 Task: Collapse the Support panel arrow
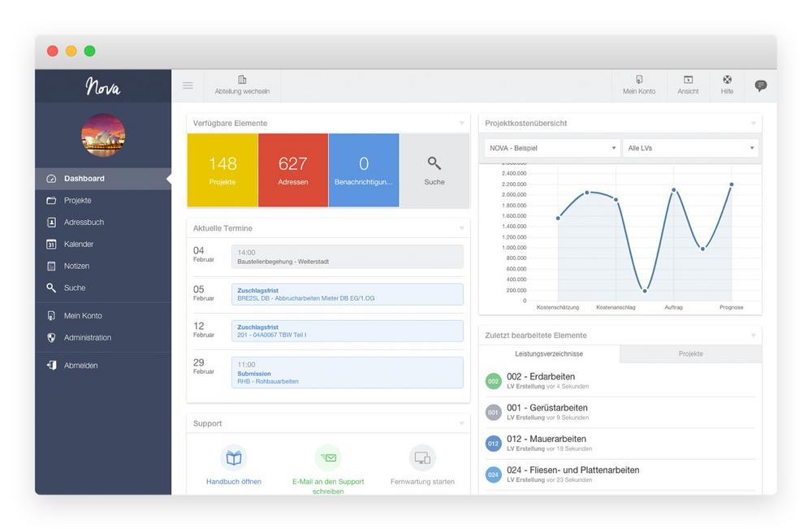pyautogui.click(x=461, y=423)
